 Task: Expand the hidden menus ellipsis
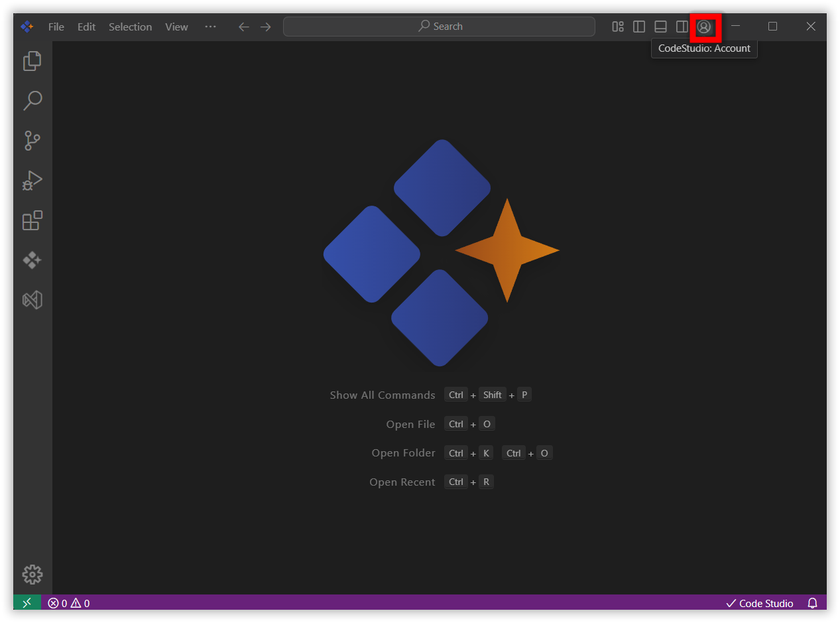coord(210,27)
